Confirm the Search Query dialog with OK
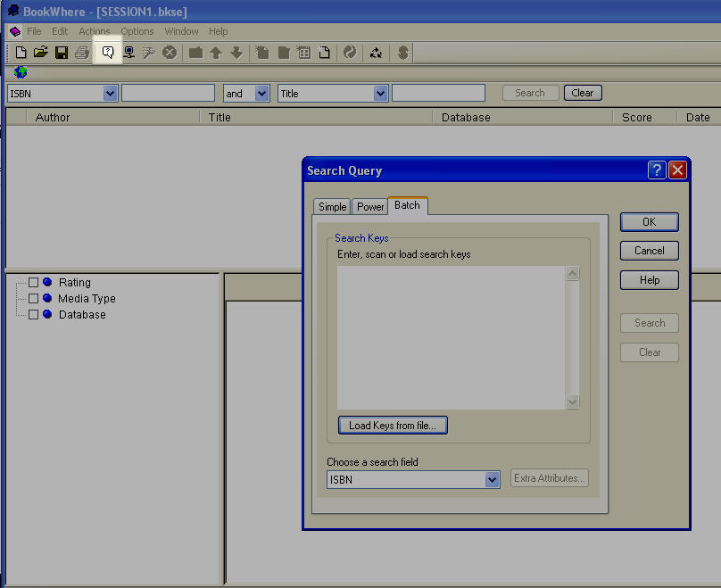Image resolution: width=721 pixels, height=588 pixels. [x=650, y=222]
